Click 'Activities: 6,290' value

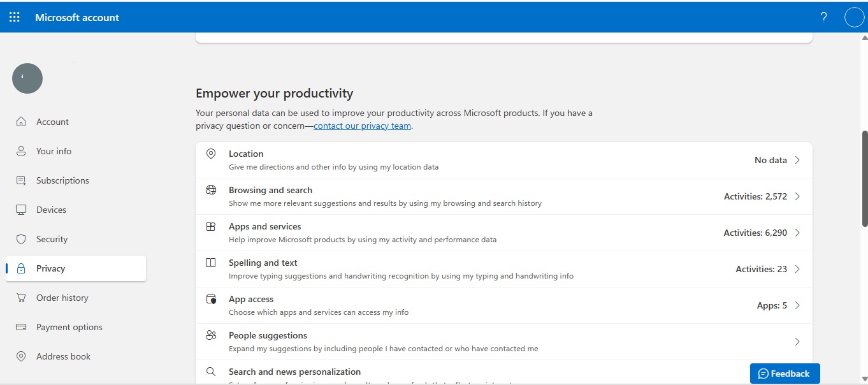[x=755, y=233]
